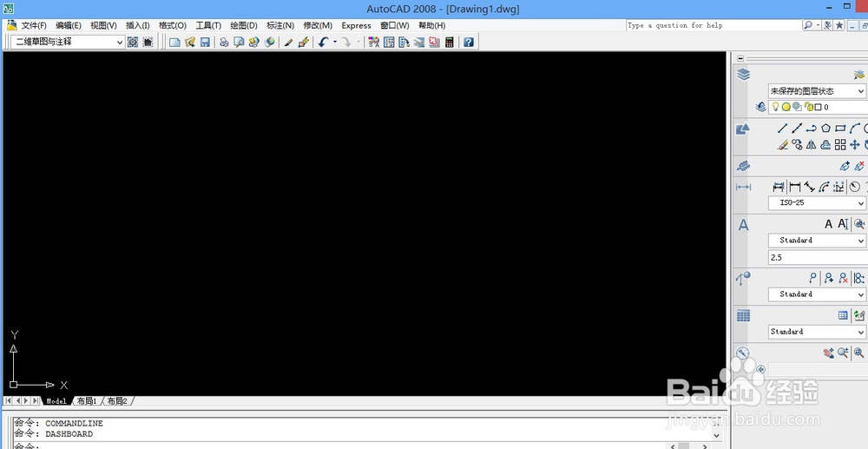Viewport: 868px width, 449px height.
Task: Toggle layer 0 freeze sun icon
Action: tap(786, 107)
